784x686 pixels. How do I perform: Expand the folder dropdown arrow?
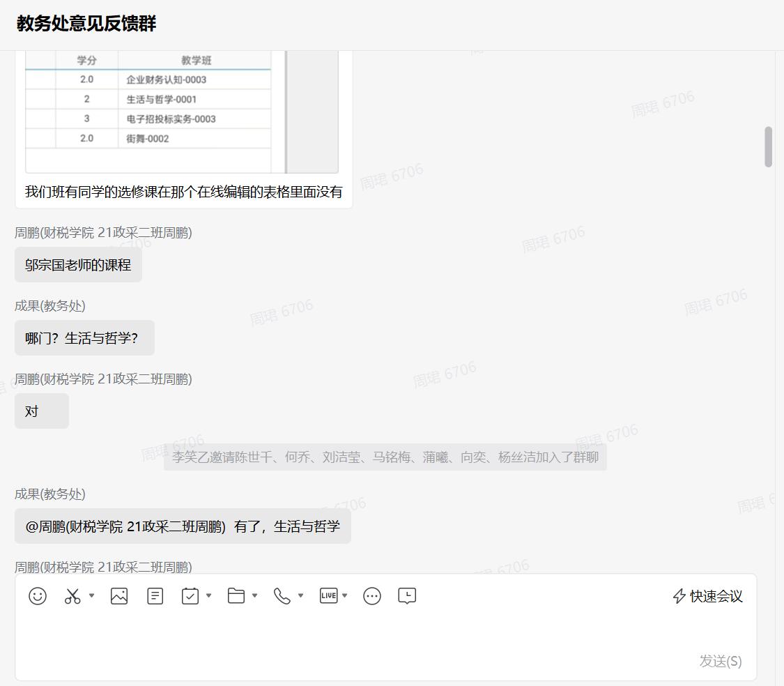pyautogui.click(x=254, y=596)
